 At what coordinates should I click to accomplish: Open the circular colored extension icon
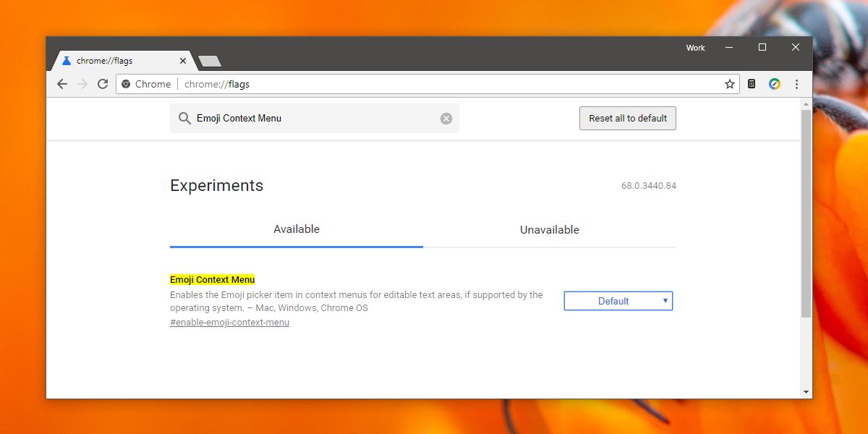pyautogui.click(x=775, y=84)
